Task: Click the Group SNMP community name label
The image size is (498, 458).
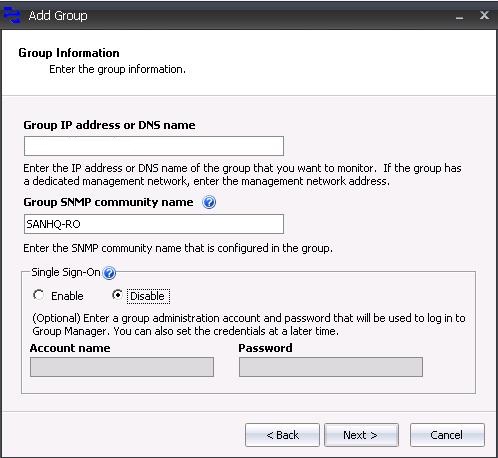Action: click(x=108, y=202)
